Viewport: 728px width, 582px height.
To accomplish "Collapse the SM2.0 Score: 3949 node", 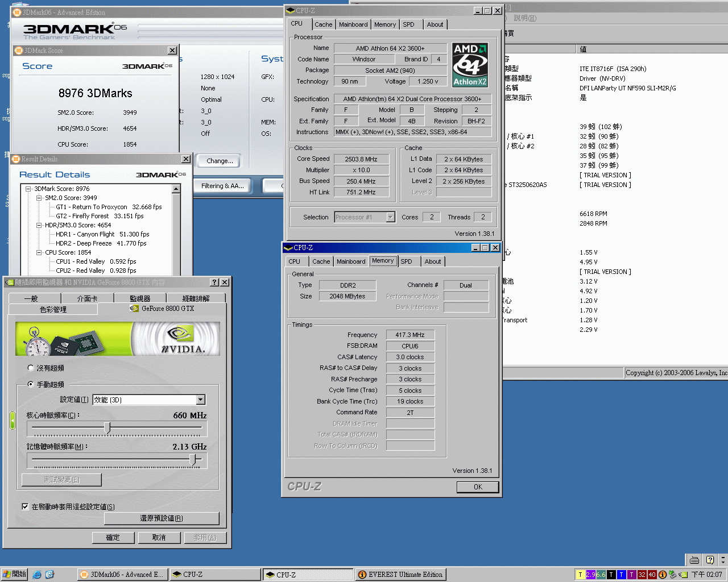I will 39,198.
